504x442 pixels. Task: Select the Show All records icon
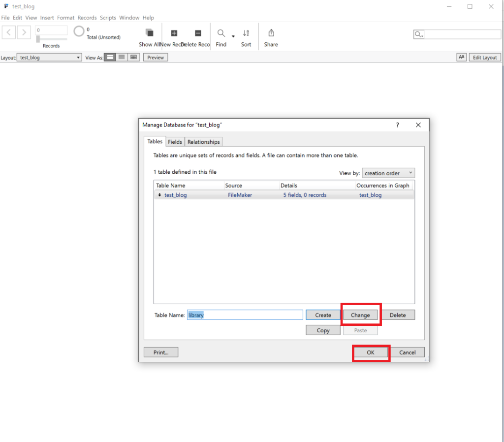tap(149, 33)
